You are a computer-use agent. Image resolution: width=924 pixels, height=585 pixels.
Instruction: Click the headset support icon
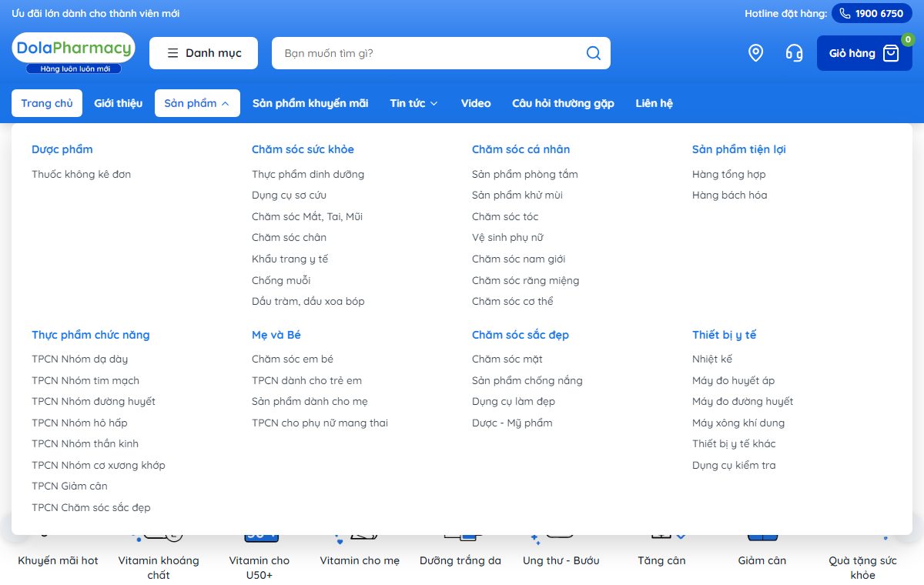click(794, 53)
